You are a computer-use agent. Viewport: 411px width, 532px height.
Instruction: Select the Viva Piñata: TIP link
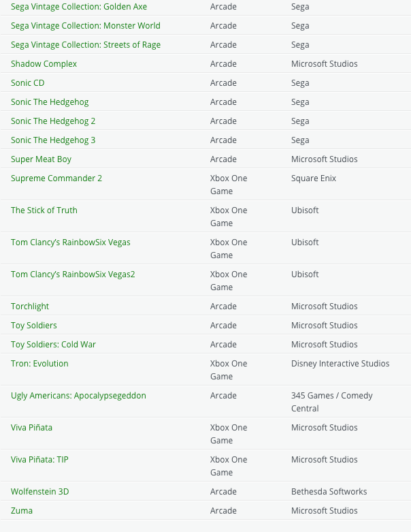click(39, 460)
